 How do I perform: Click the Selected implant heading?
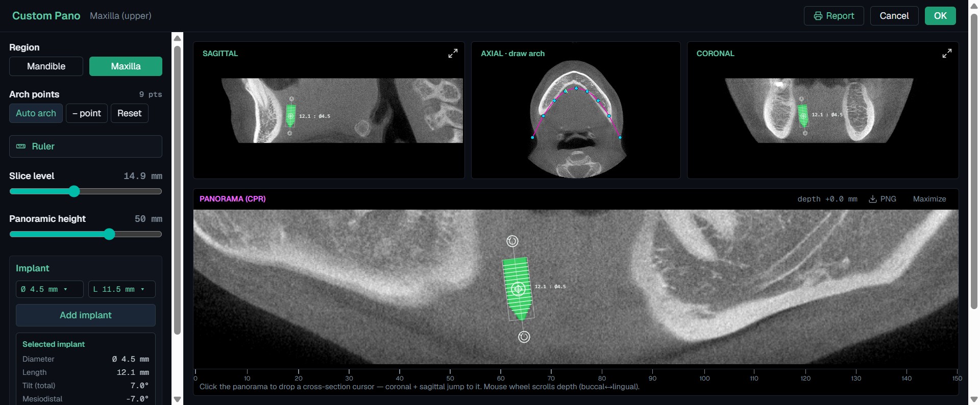(x=54, y=344)
